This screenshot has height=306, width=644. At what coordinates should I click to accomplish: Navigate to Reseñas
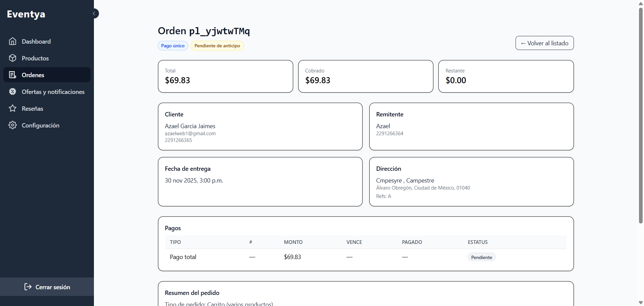click(x=33, y=108)
